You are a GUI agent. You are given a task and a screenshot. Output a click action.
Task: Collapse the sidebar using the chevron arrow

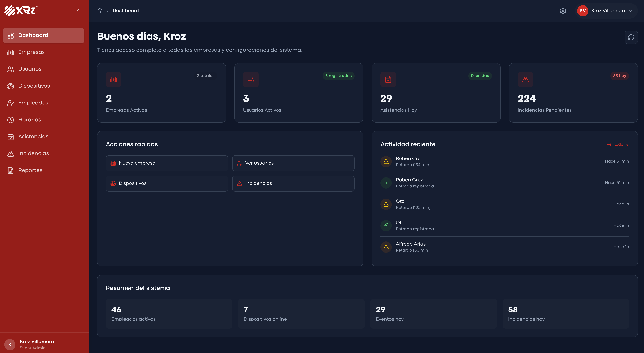78,11
